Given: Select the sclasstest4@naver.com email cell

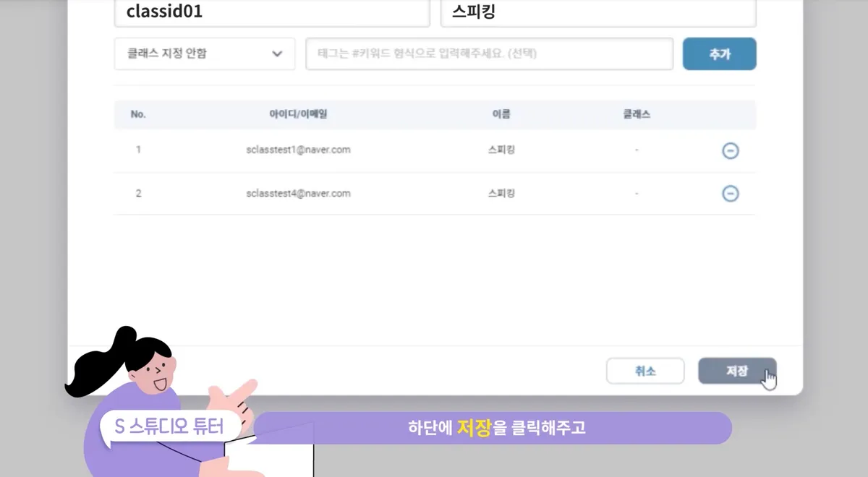Looking at the screenshot, I should coord(298,194).
